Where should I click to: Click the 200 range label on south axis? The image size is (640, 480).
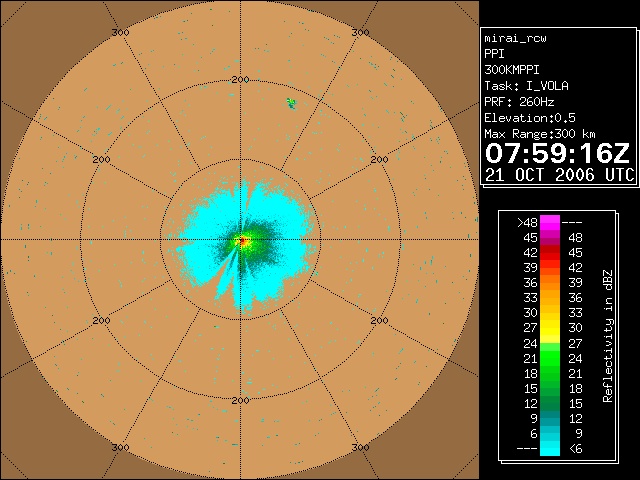point(240,400)
